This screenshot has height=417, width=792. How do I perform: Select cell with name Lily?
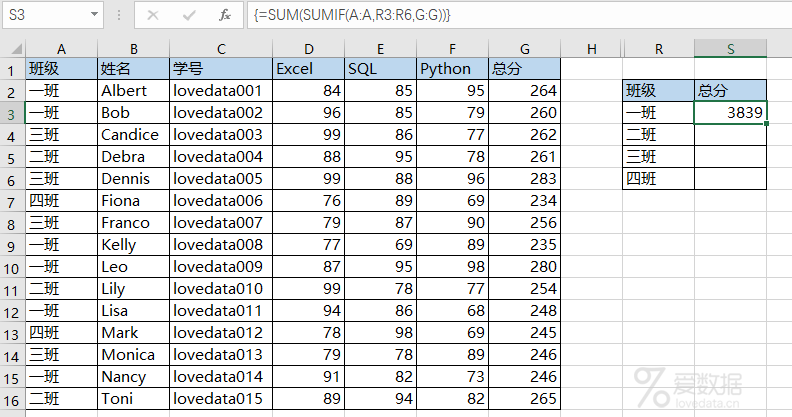[x=133, y=289]
